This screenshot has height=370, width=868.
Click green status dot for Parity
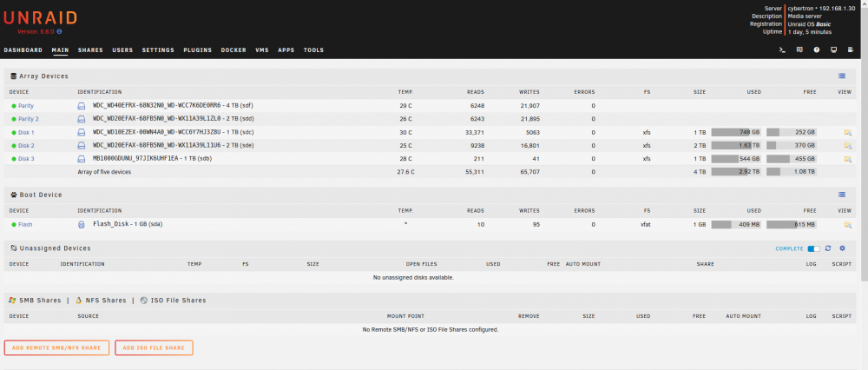tap(14, 106)
